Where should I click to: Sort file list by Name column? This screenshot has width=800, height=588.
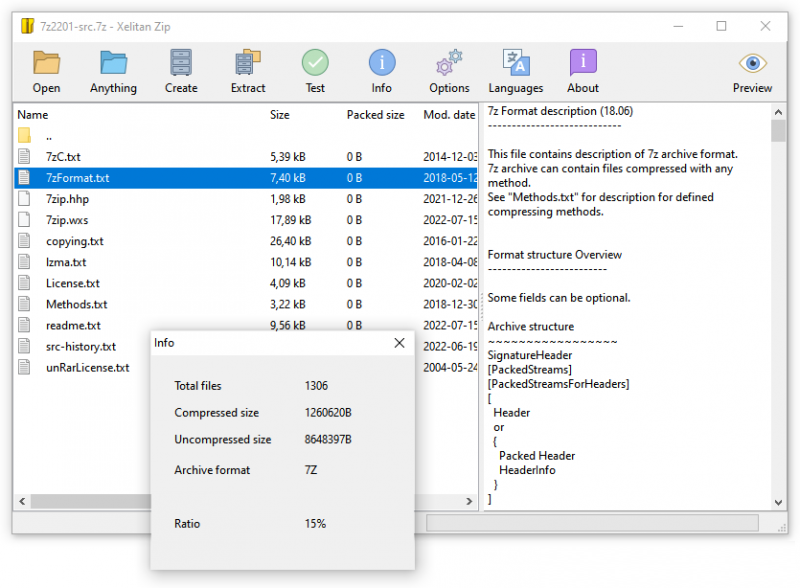(33, 115)
